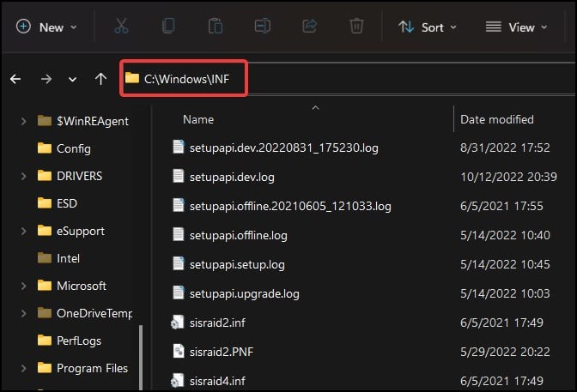Click the Cut scissors icon

[121, 27]
